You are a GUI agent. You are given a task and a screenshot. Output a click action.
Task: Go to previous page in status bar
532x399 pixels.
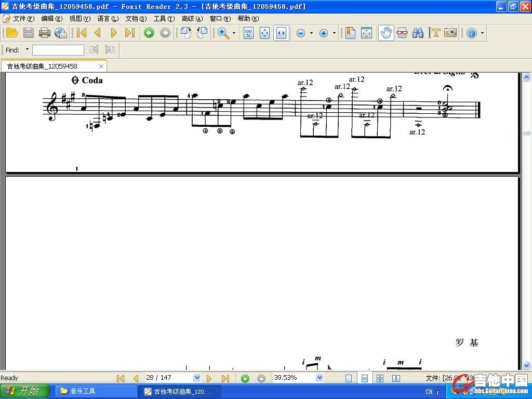click(136, 378)
